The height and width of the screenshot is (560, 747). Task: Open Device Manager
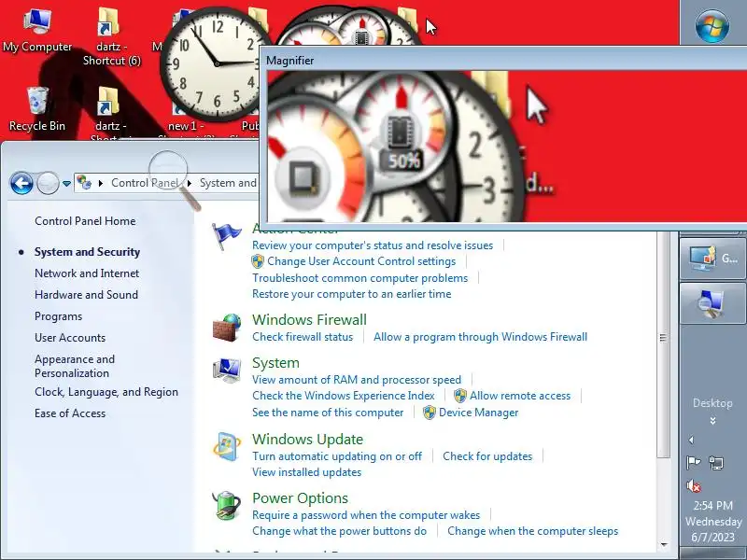point(479,413)
